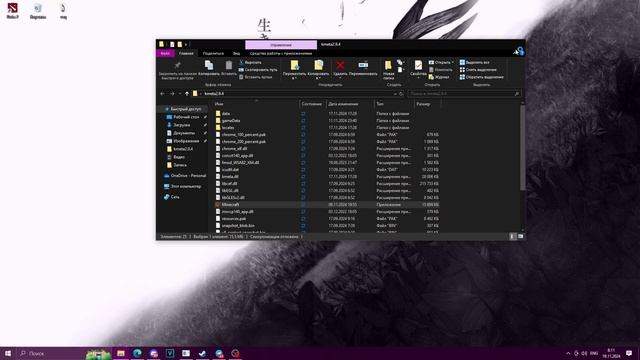640x360 pixels.
Task: Switch to the View (Вид) tab
Action: pyautogui.click(x=236, y=53)
